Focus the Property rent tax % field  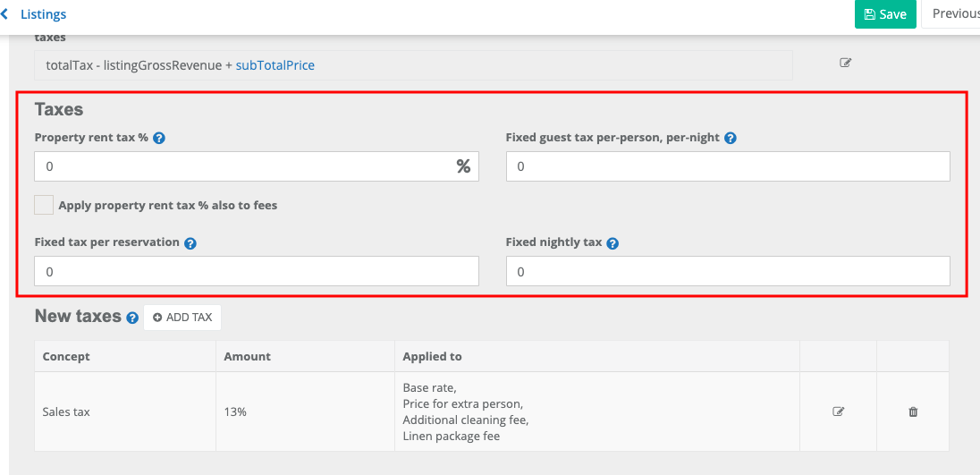[241, 166]
